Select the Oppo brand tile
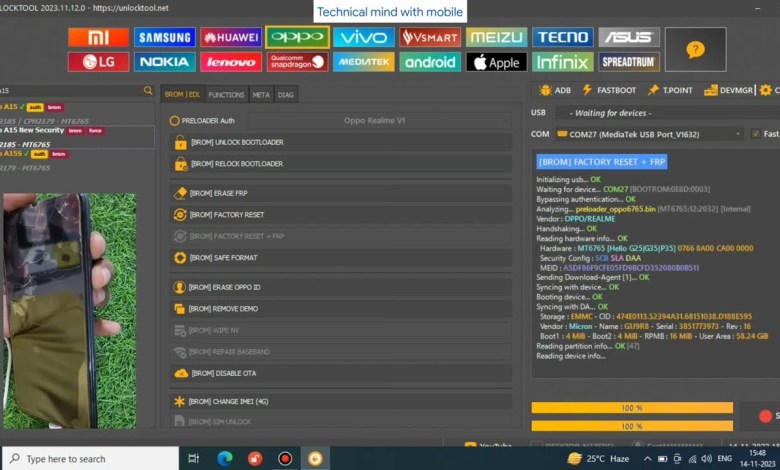780x470 pixels. tap(297, 37)
